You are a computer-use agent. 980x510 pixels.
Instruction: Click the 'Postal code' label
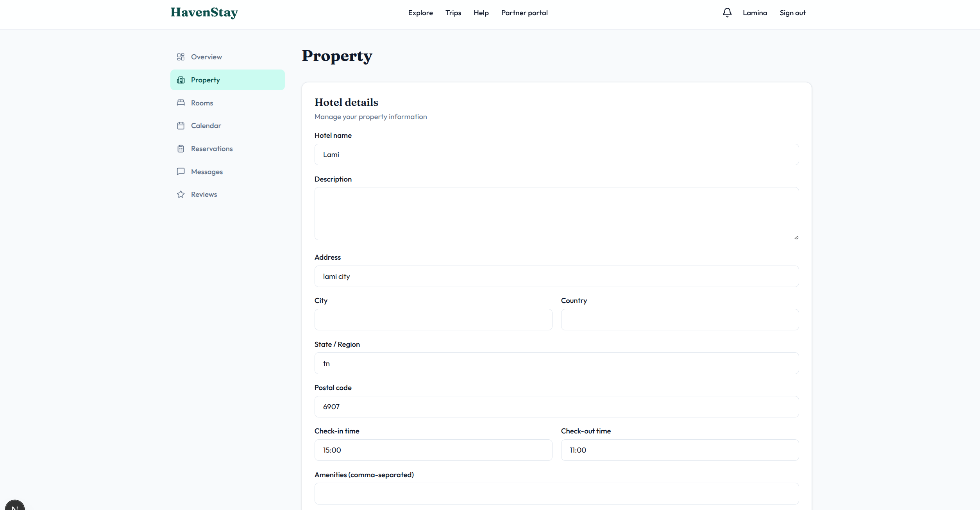coord(333,388)
